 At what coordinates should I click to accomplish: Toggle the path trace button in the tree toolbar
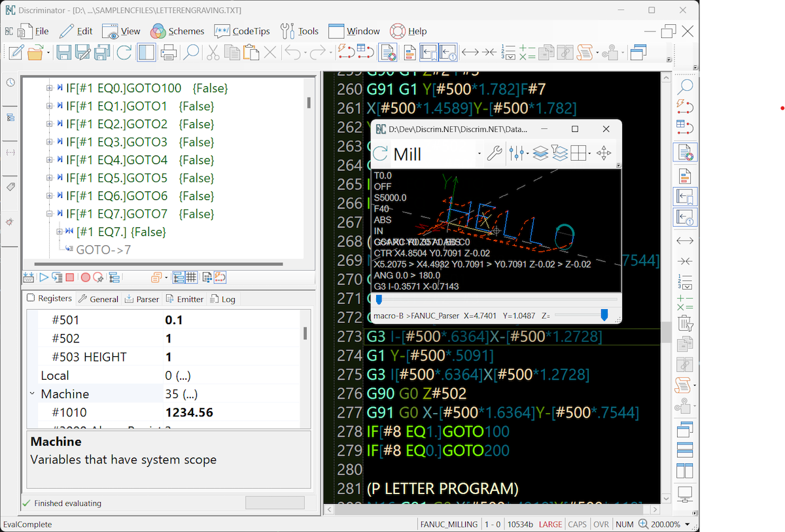click(x=220, y=277)
